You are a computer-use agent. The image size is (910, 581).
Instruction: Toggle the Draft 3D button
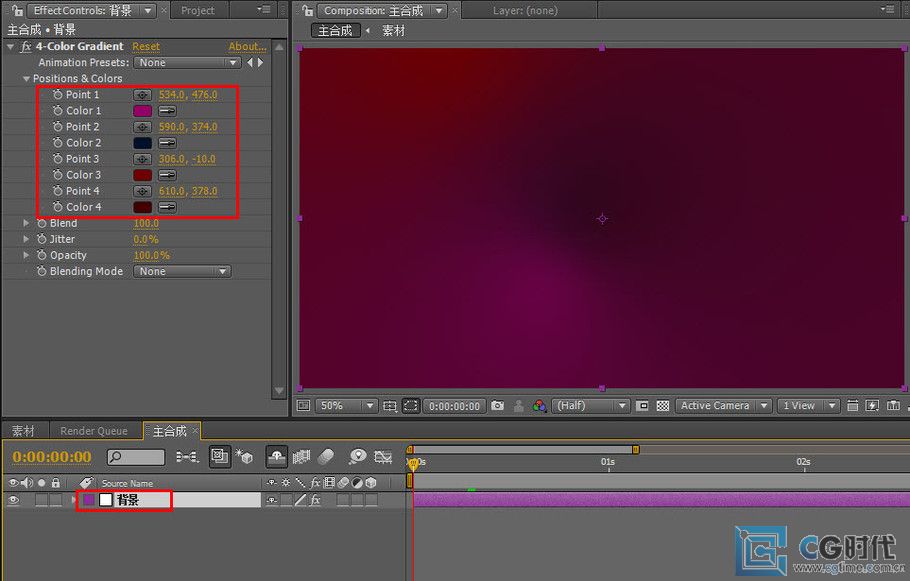click(x=244, y=457)
